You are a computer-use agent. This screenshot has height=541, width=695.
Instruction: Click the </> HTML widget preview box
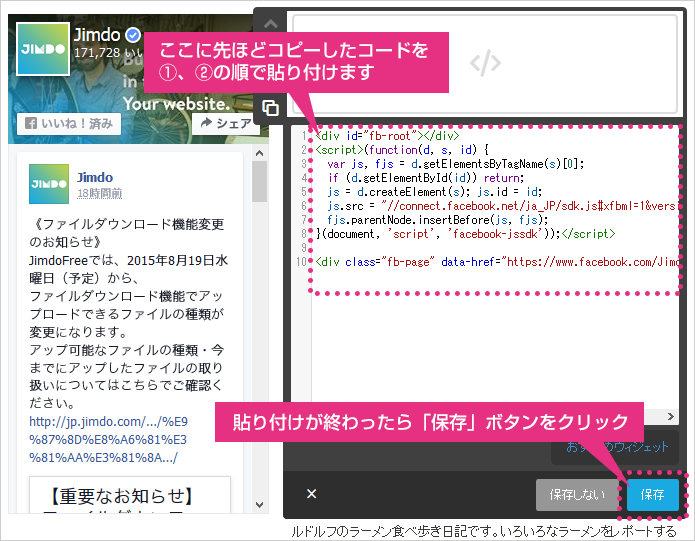[x=485, y=64]
